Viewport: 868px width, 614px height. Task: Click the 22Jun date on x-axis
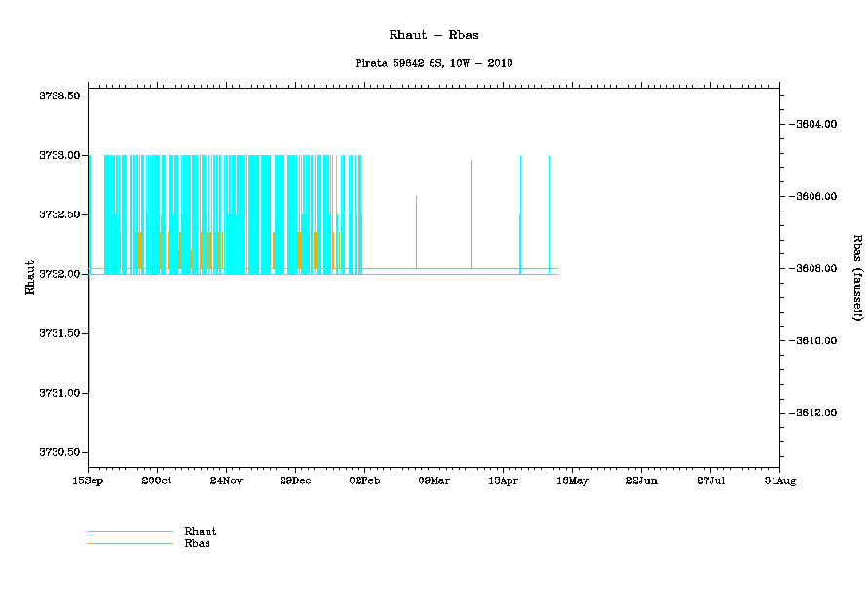pos(641,480)
